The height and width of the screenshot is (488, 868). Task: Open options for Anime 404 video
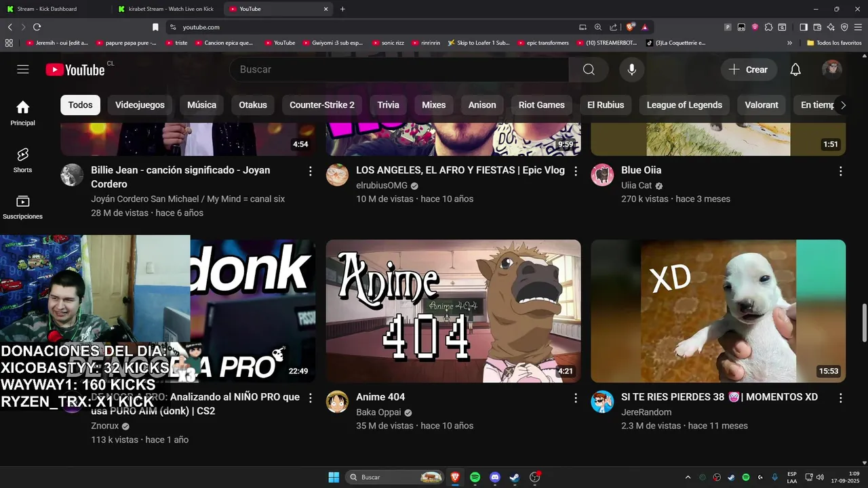click(576, 398)
